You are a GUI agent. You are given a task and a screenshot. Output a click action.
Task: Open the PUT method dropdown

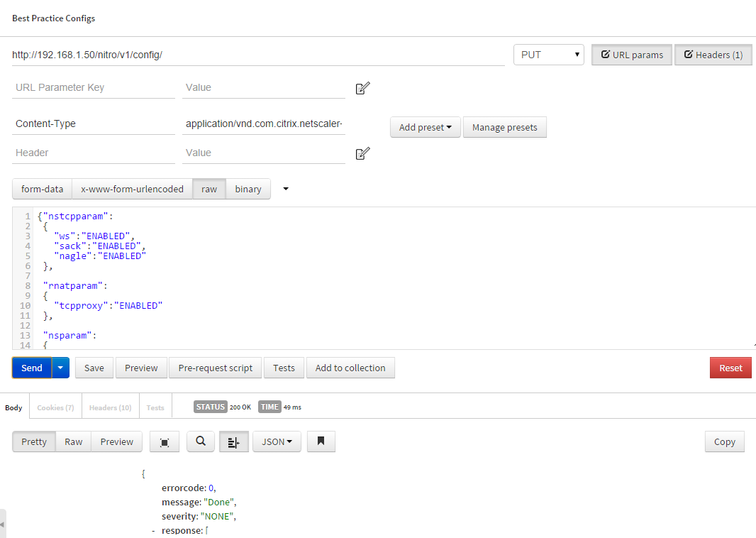pyautogui.click(x=548, y=55)
